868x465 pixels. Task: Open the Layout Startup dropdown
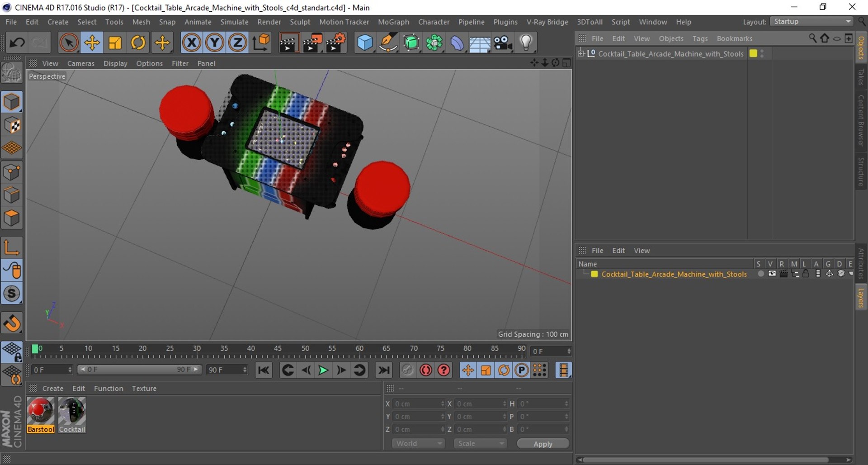point(812,22)
